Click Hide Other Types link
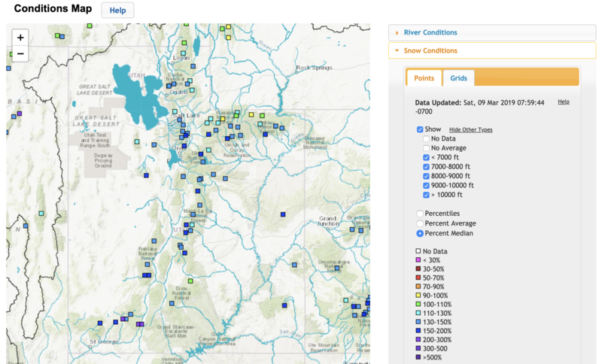 (x=470, y=130)
